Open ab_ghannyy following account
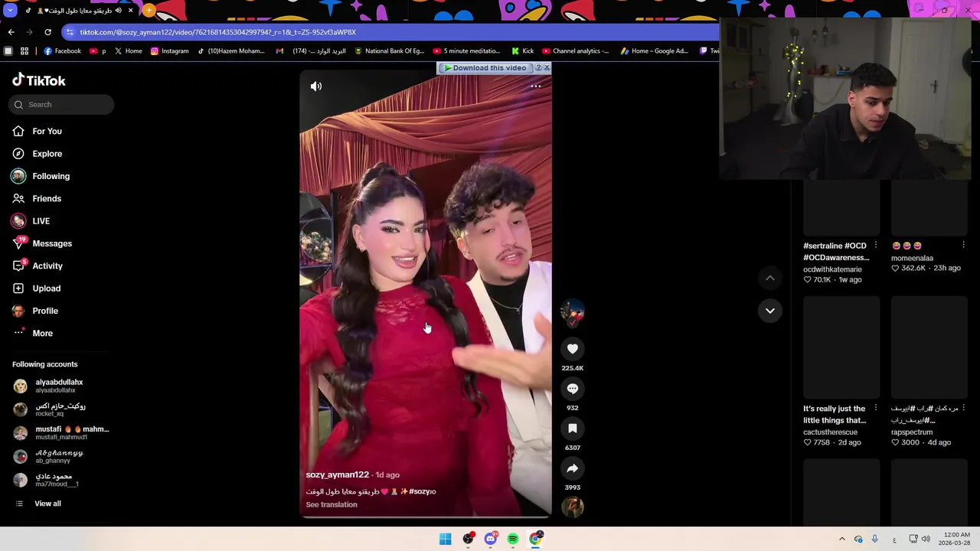 [x=59, y=457]
